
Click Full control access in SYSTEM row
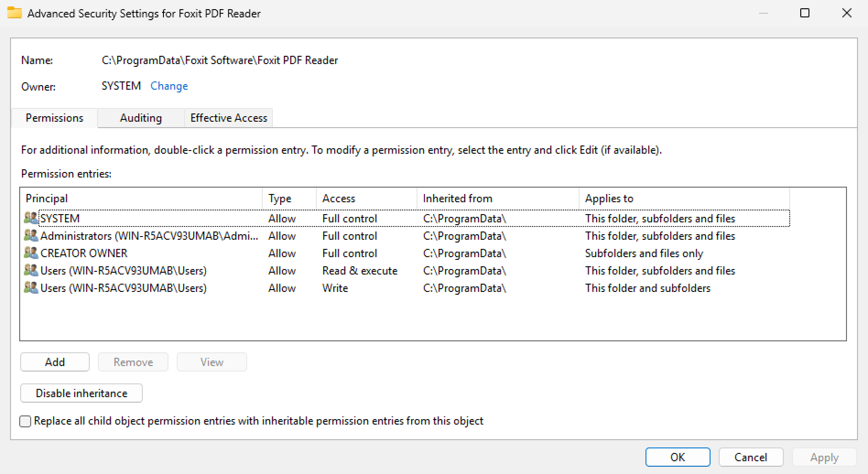coord(350,218)
